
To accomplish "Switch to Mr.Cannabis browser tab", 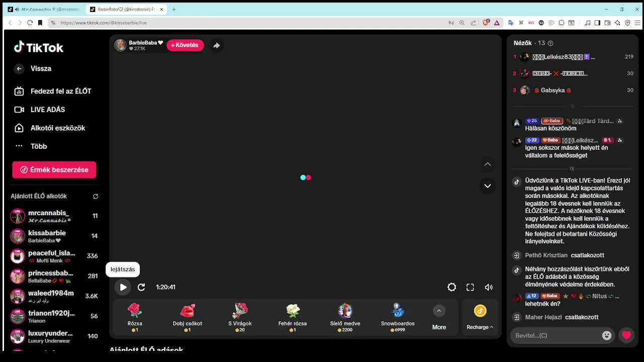I will (44, 9).
